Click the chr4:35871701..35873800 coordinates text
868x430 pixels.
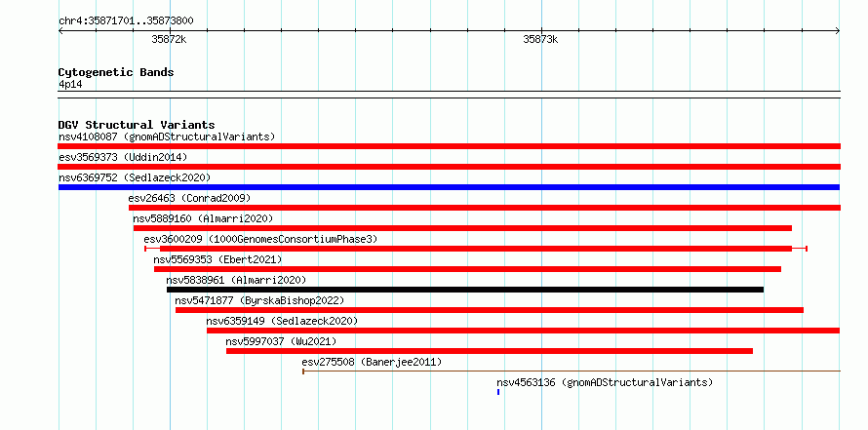pos(126,21)
